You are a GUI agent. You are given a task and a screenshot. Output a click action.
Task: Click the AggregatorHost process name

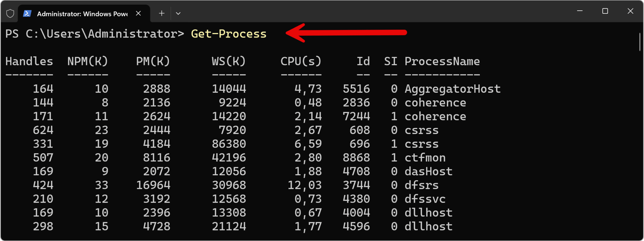(x=452, y=89)
